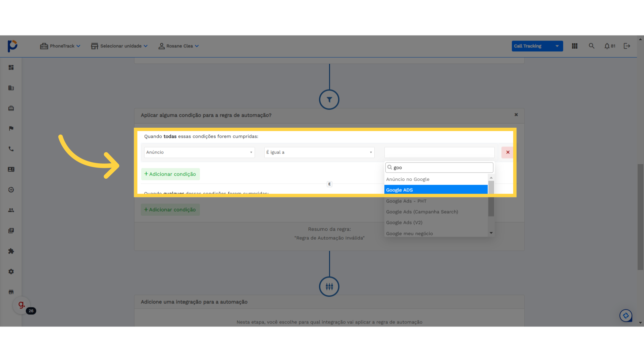
Task: Open the blue chat widget bottom right
Action: [626, 315]
